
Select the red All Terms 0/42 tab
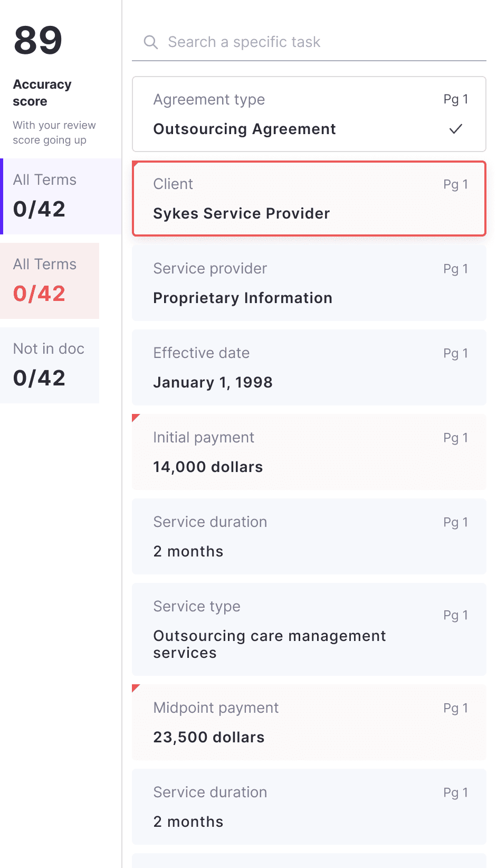pos(50,280)
